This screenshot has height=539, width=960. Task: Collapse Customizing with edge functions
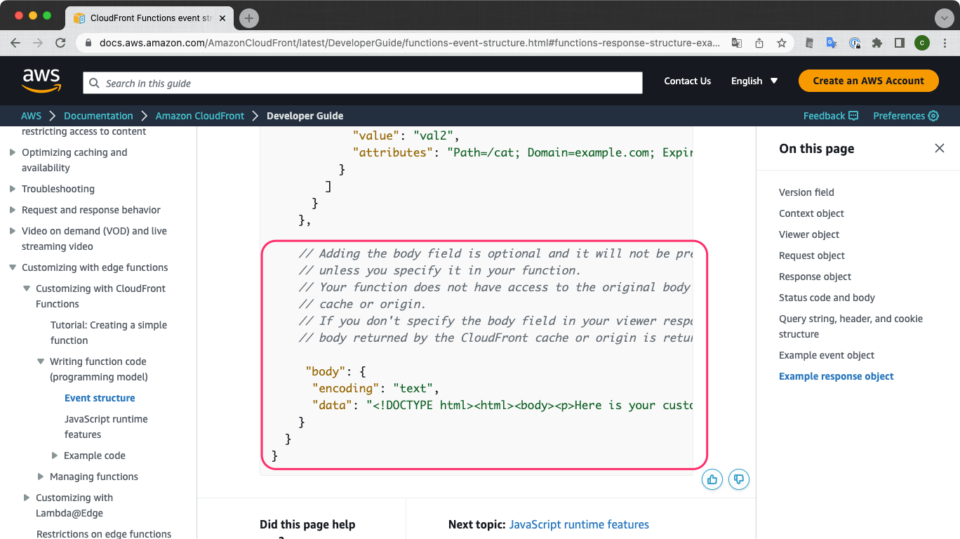coord(12,268)
